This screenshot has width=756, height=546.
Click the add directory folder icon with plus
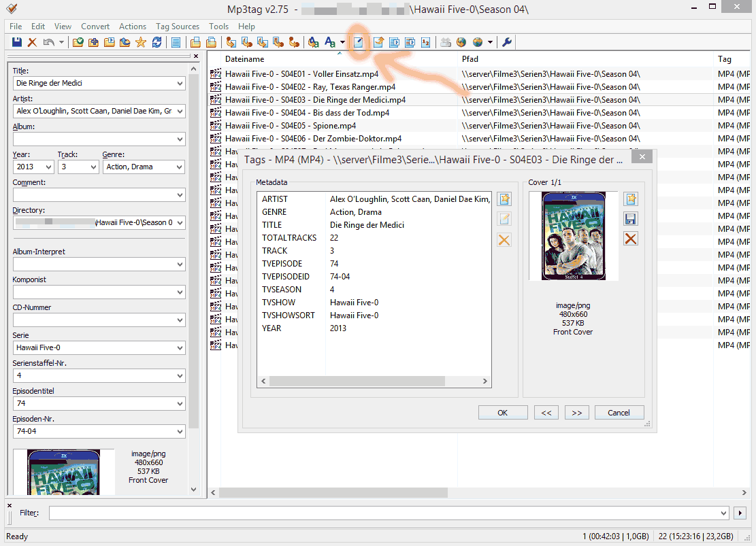[93, 42]
